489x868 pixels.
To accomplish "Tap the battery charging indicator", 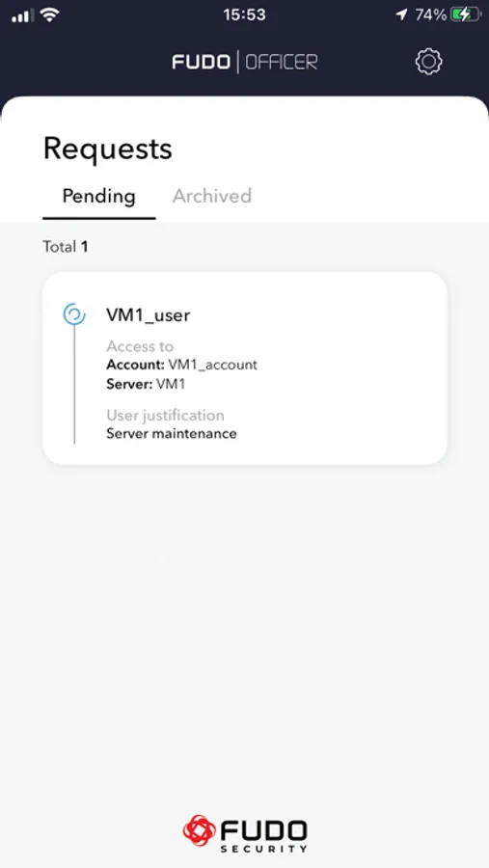I will click(x=464, y=14).
